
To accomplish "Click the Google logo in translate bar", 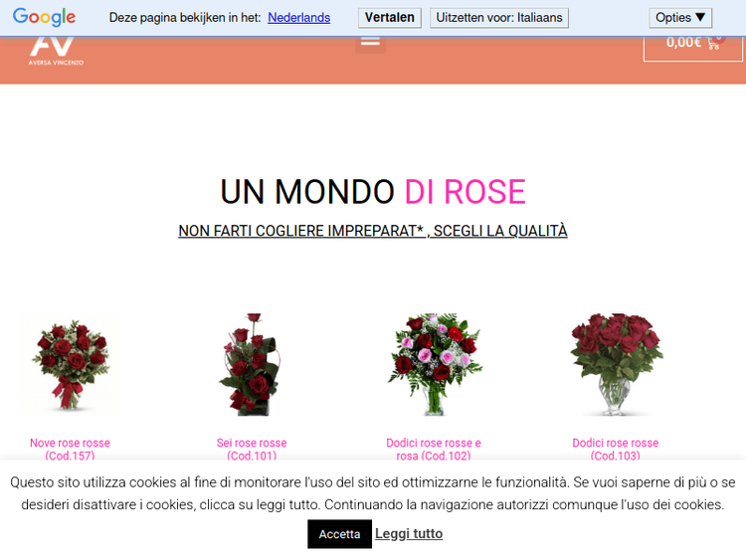I will point(44,17).
